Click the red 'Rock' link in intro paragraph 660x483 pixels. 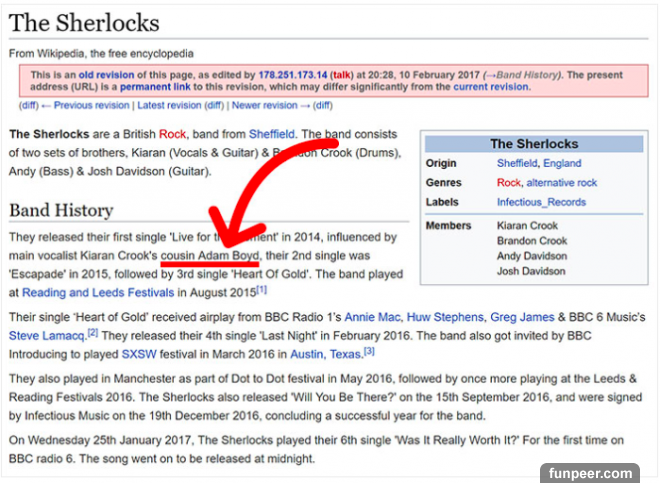point(172,134)
